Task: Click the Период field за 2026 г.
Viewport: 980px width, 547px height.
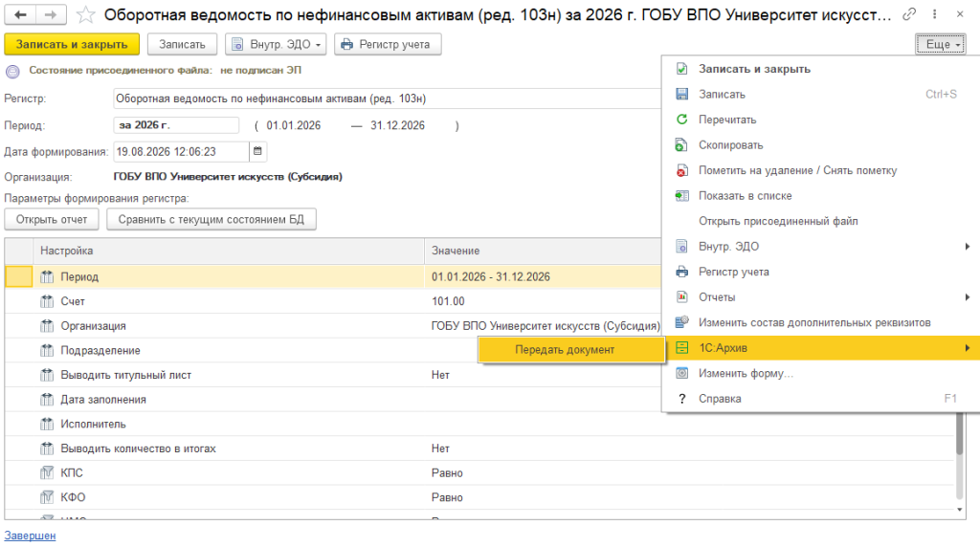Action: click(x=176, y=125)
